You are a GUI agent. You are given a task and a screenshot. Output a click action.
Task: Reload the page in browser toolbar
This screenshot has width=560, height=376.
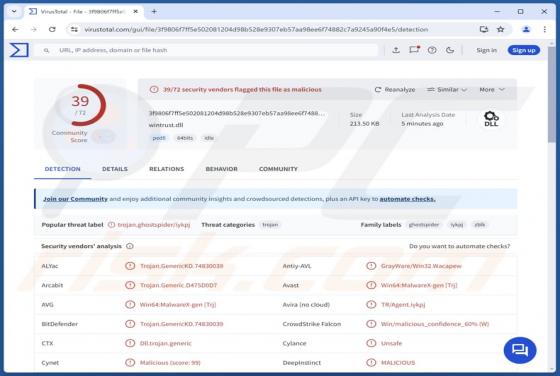(x=52, y=29)
